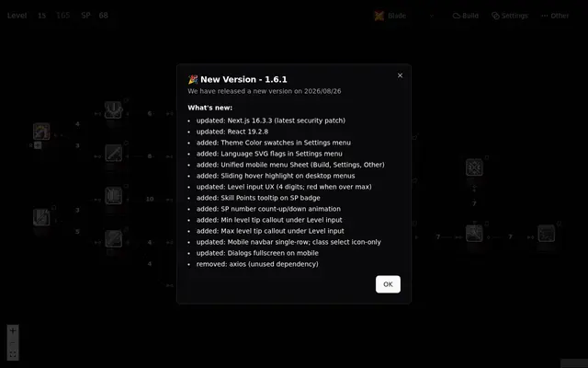Open the Build menu
The height and width of the screenshot is (368, 588).
coord(466,16)
